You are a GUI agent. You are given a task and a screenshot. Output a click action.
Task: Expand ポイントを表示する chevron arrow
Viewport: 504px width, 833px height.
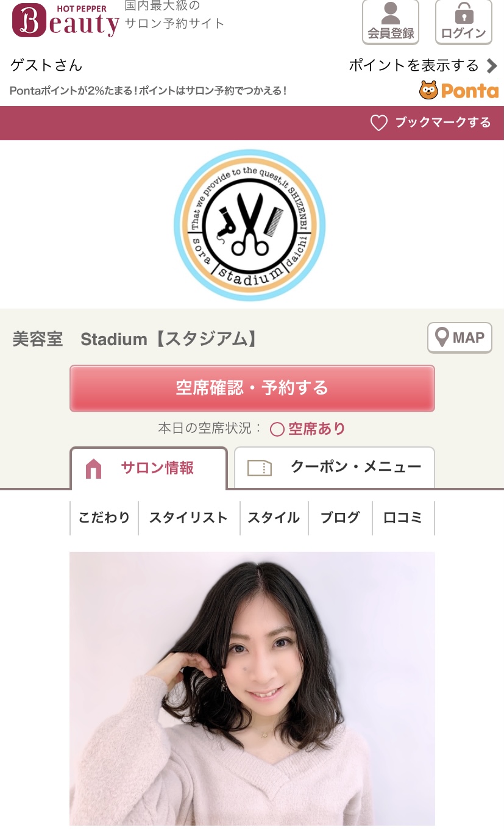[492, 65]
